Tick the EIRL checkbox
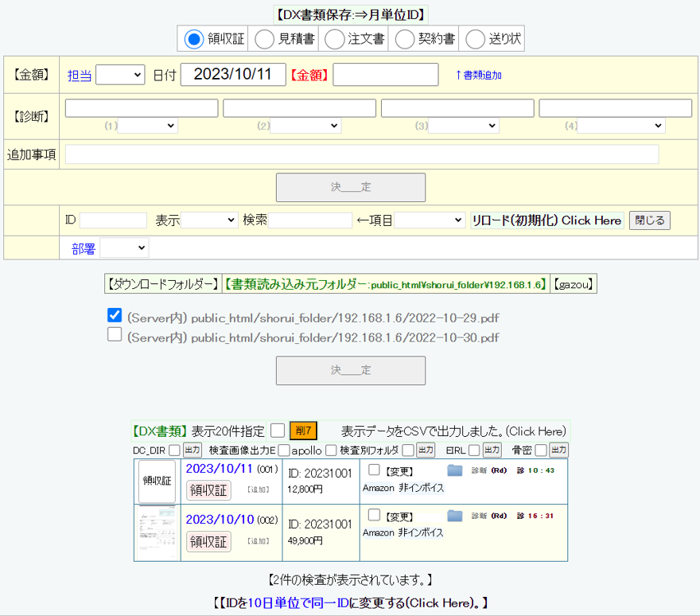This screenshot has height=616, width=700. [474, 450]
